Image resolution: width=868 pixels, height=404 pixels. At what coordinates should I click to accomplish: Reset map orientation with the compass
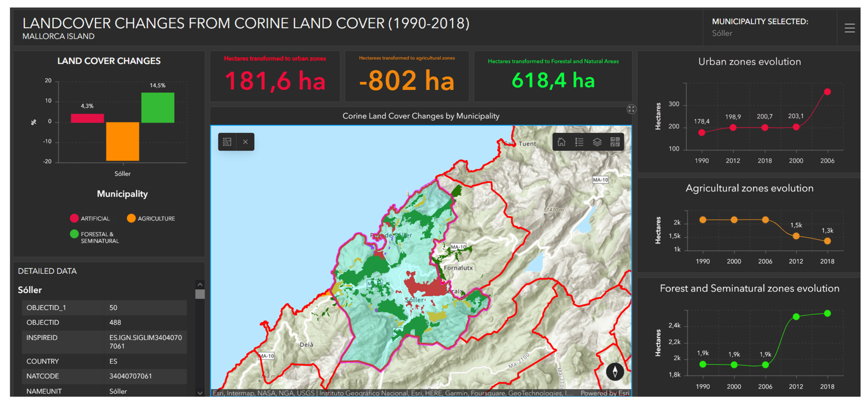615,372
